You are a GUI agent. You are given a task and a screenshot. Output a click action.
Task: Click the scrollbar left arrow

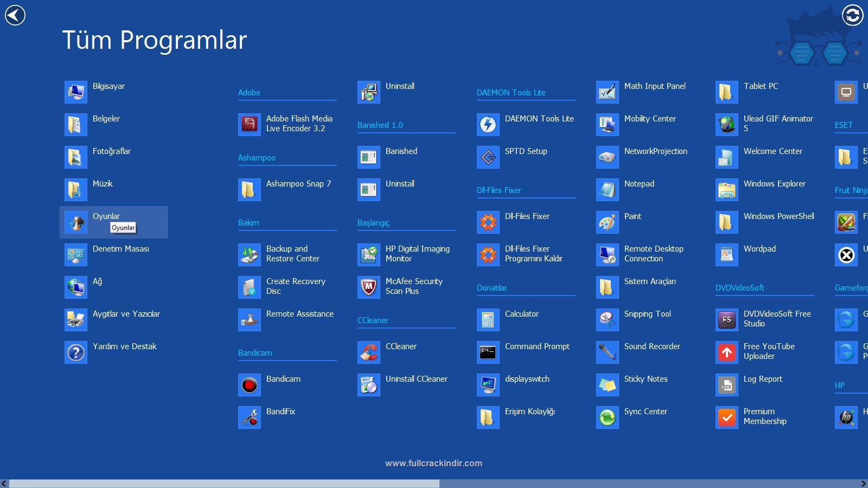coord(4,483)
